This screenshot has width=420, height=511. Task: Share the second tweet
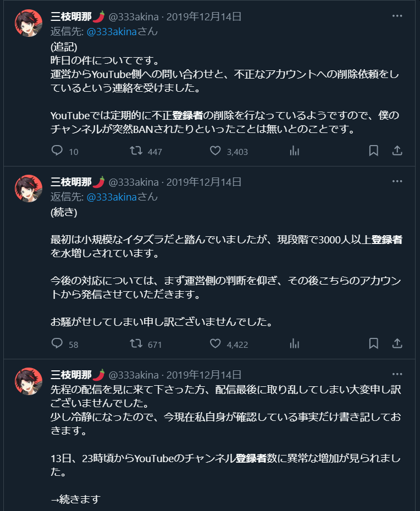pyautogui.click(x=397, y=344)
